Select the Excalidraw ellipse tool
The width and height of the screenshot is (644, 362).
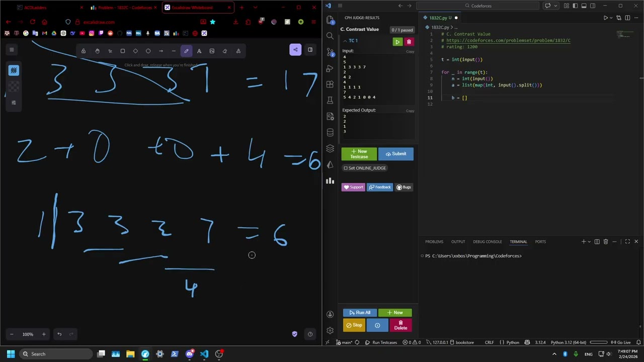click(x=148, y=51)
